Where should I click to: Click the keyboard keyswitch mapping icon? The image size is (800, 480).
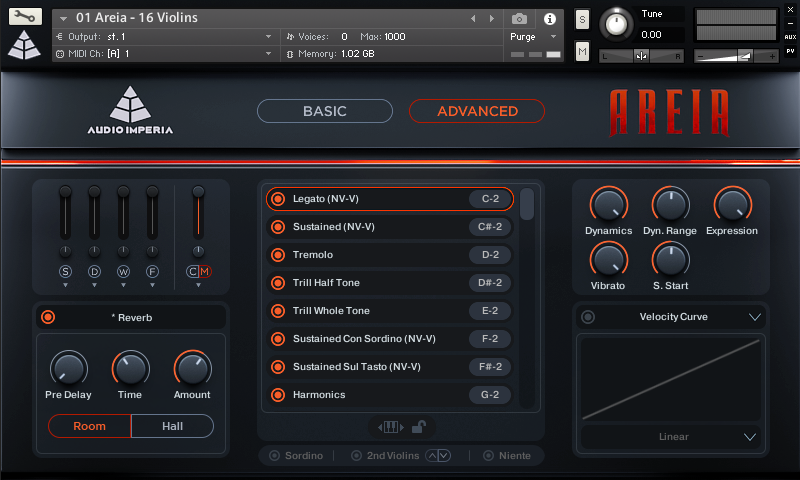click(390, 427)
